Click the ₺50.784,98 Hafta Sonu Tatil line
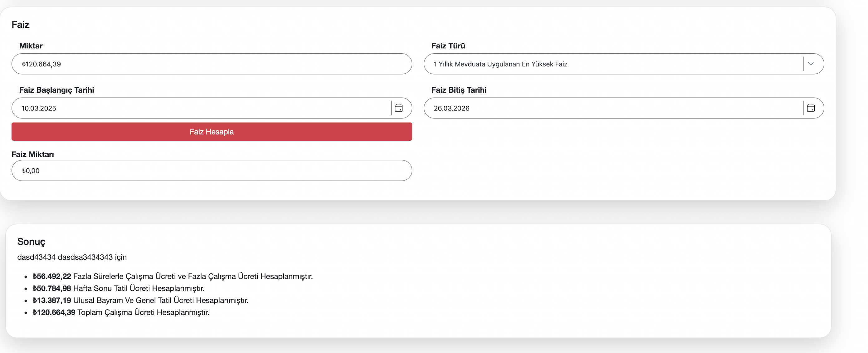The height and width of the screenshot is (353, 868). pos(118,288)
